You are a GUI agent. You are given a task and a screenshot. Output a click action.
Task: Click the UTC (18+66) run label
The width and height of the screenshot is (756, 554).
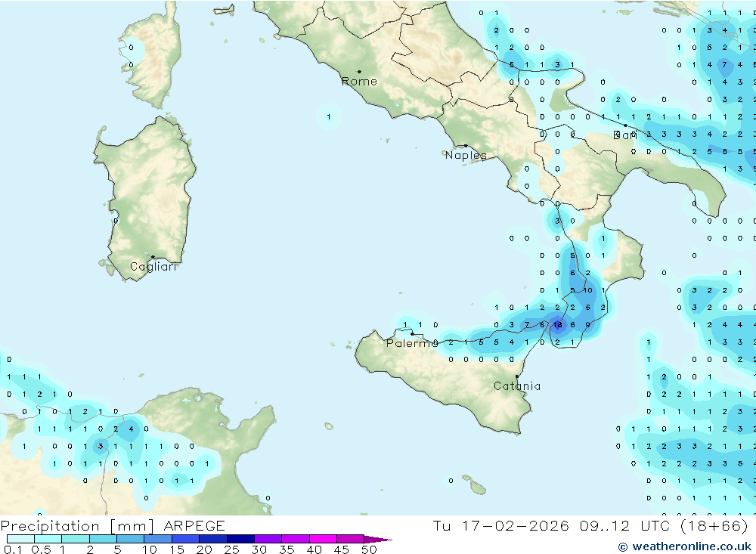point(694,525)
